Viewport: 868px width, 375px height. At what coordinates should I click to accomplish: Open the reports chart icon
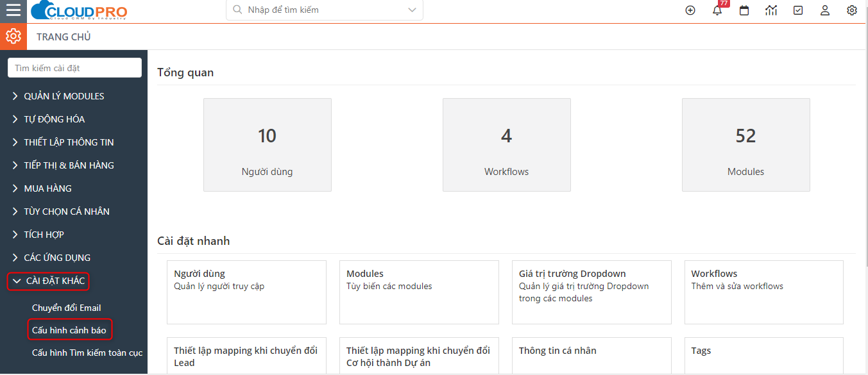(x=771, y=10)
